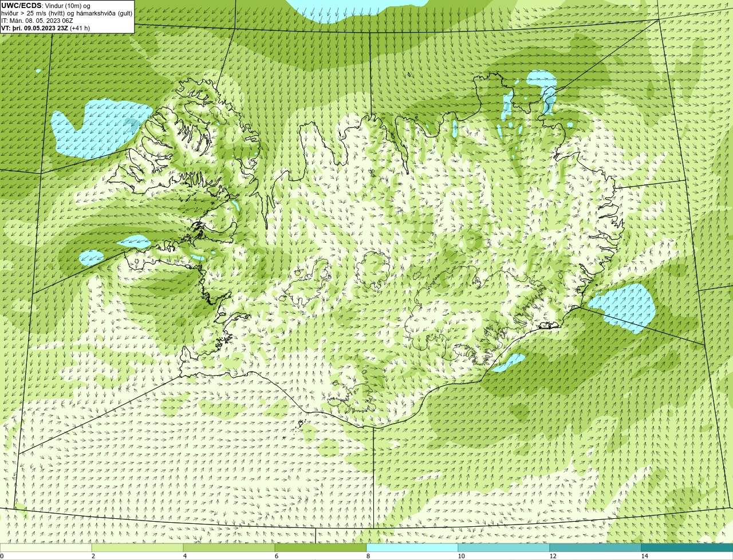Screen dimensions: 733x560
Task: Select the 12–14 m/s teal legend swatch
Action: pyautogui.click(x=596, y=547)
